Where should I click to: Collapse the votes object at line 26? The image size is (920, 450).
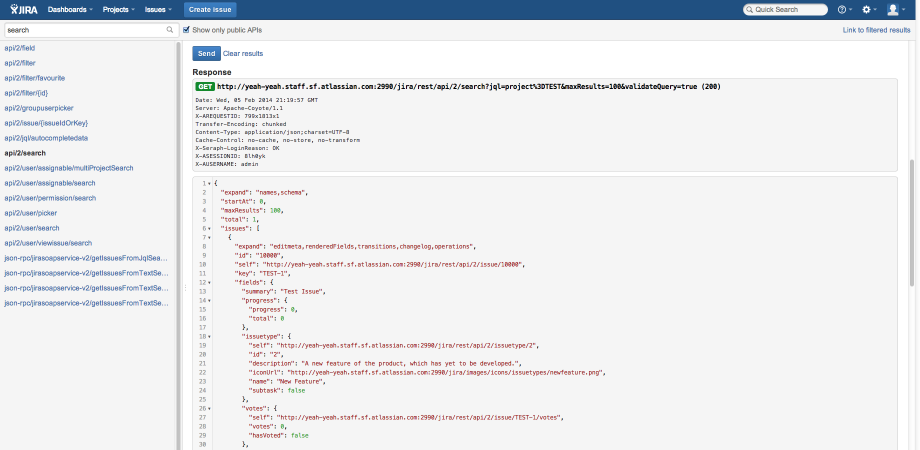point(209,408)
